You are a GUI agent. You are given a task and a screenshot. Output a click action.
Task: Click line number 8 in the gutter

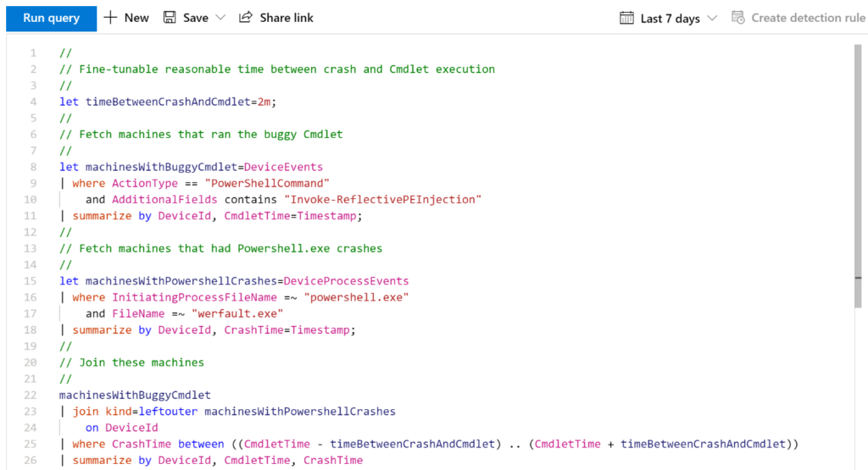click(x=33, y=167)
